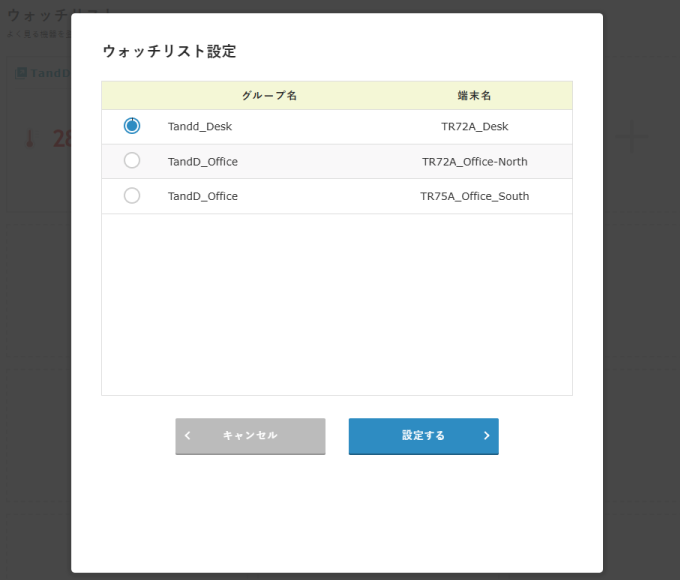Screen dimensions: 680x580
Task: Click TandD_Office group in the second row
Action: click(x=203, y=162)
